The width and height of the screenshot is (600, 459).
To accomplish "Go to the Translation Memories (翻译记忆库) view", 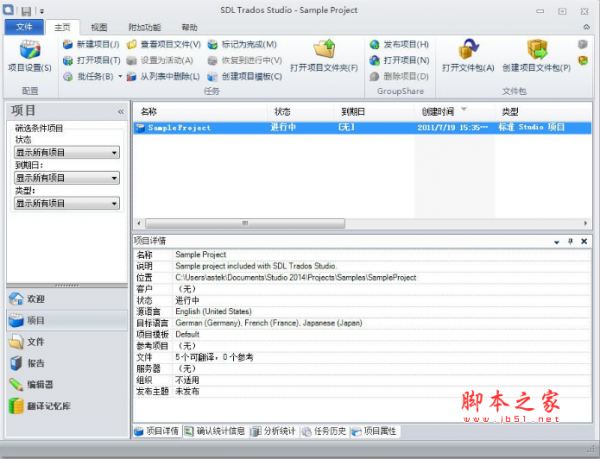I will click(x=67, y=406).
